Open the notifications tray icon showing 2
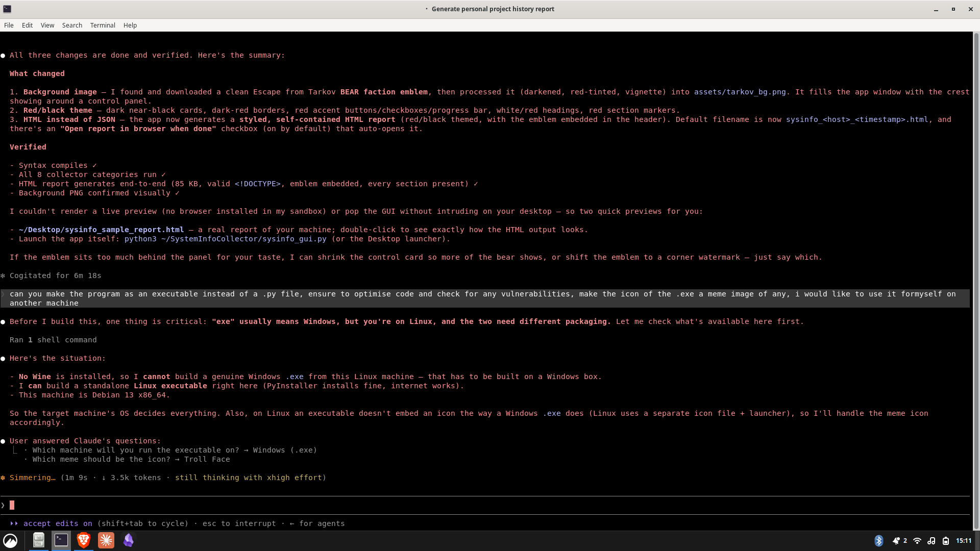The width and height of the screenshot is (980, 551). pos(899,541)
